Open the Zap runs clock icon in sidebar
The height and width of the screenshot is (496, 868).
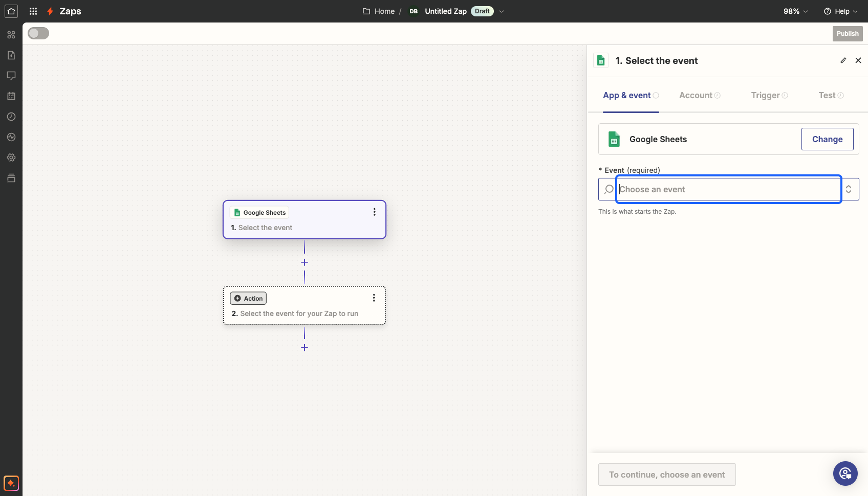(x=11, y=117)
